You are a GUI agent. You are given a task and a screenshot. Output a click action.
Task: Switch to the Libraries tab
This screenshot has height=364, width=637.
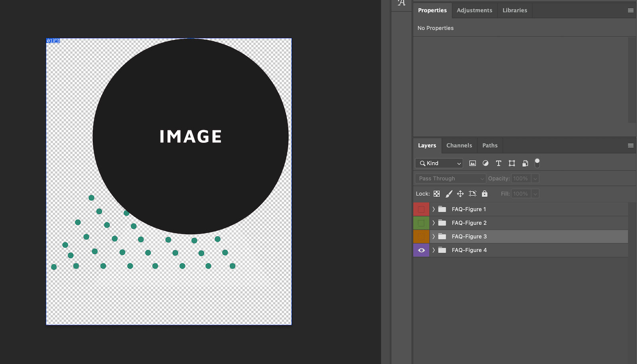[x=515, y=10]
